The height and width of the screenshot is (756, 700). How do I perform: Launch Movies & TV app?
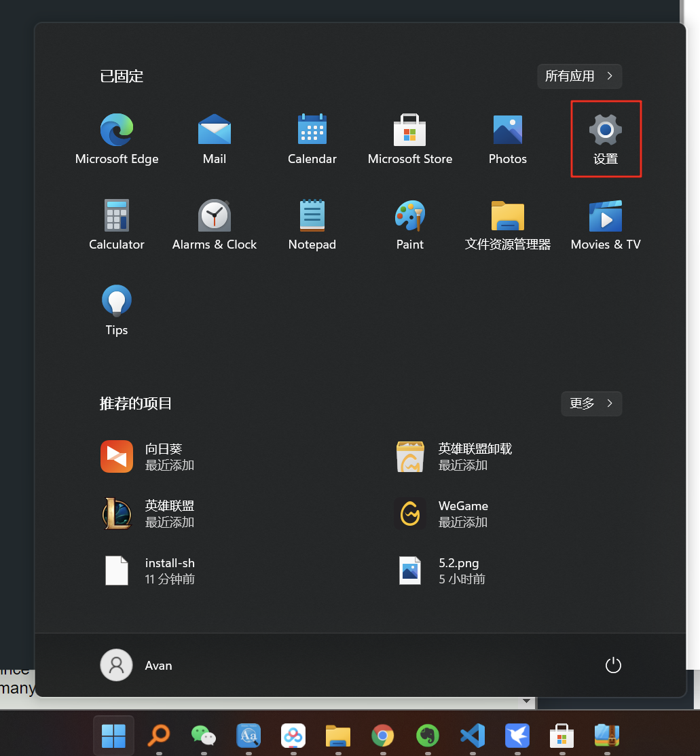point(606,225)
